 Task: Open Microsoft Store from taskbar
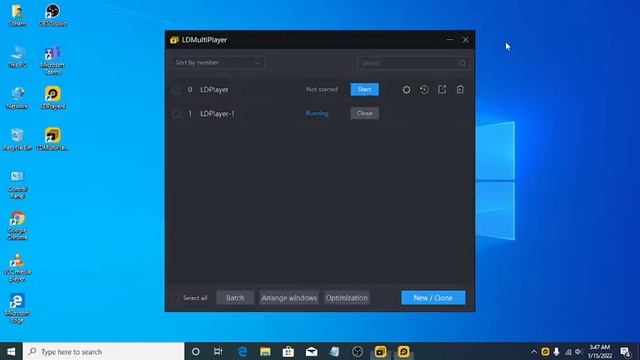(x=288, y=351)
